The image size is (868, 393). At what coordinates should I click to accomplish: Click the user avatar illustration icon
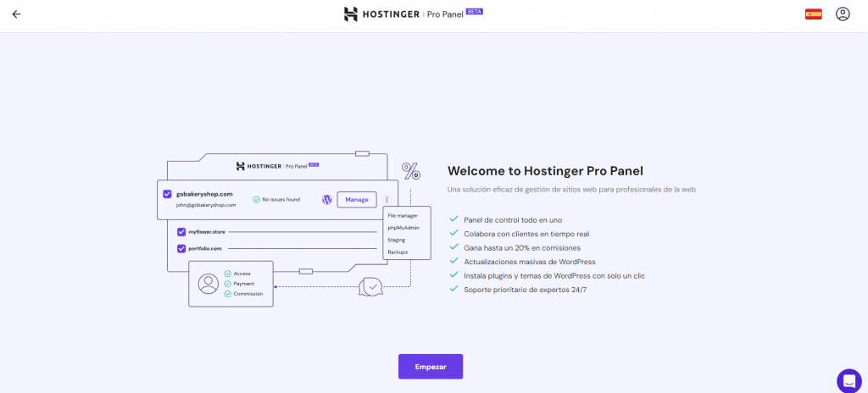(x=209, y=284)
